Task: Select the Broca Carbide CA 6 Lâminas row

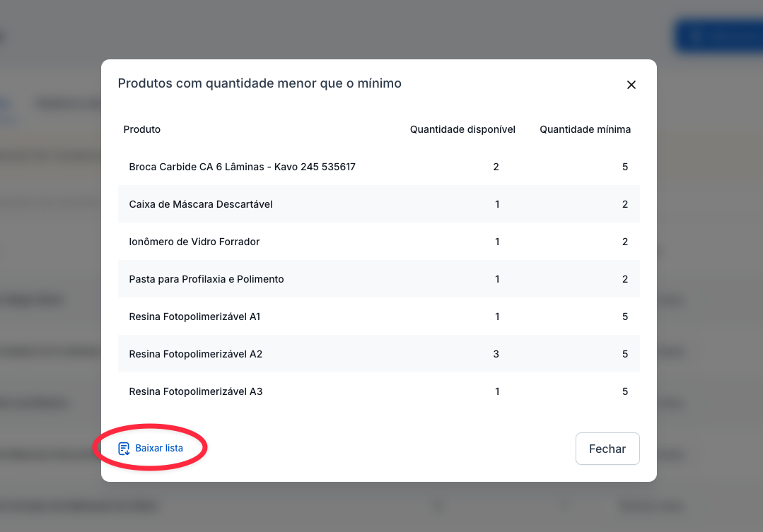Action: (x=242, y=167)
